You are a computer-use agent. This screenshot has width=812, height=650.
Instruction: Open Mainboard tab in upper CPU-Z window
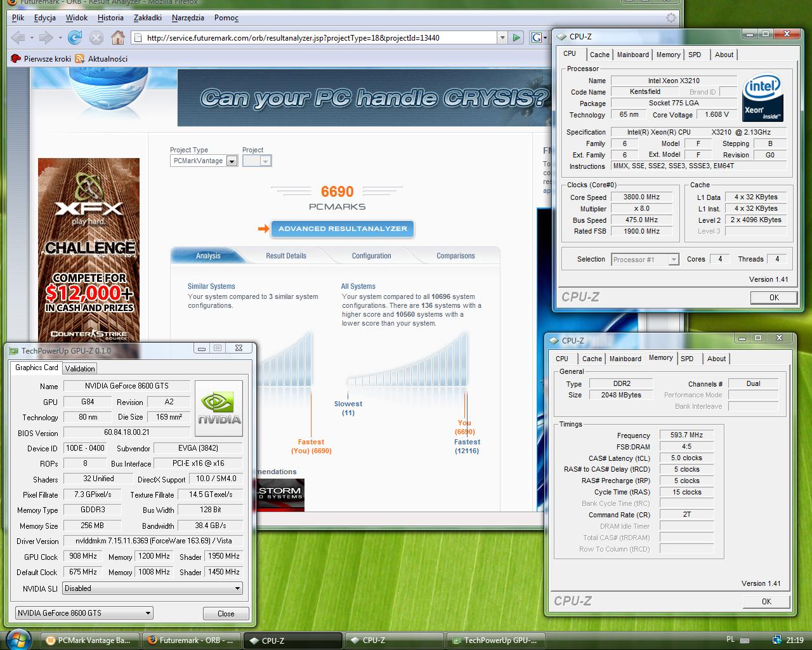(x=633, y=55)
